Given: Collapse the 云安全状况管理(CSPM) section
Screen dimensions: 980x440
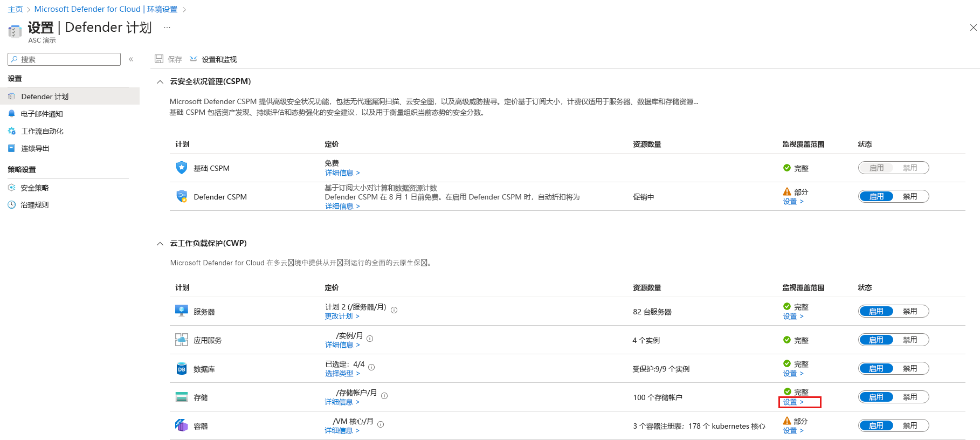Looking at the screenshot, I should click(160, 82).
